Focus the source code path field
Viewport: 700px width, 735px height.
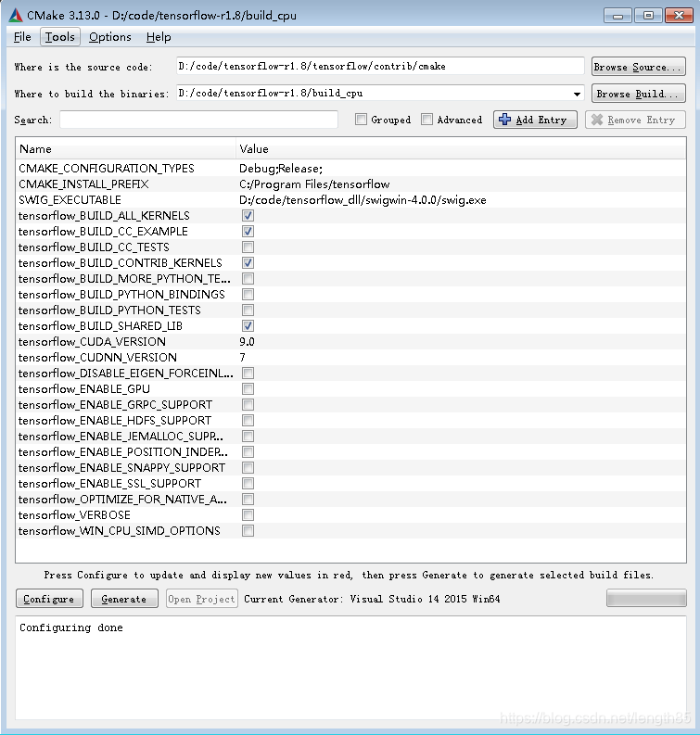[x=380, y=66]
